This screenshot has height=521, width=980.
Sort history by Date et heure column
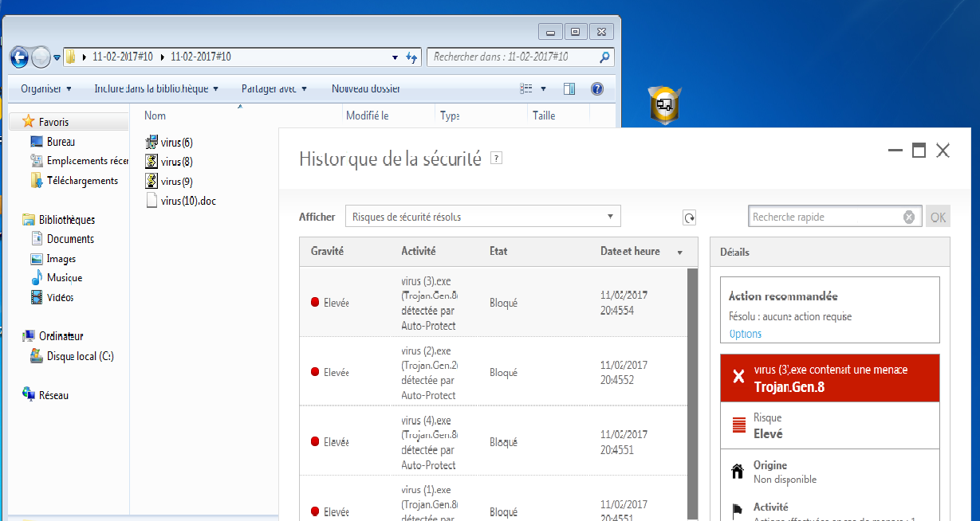coord(630,251)
